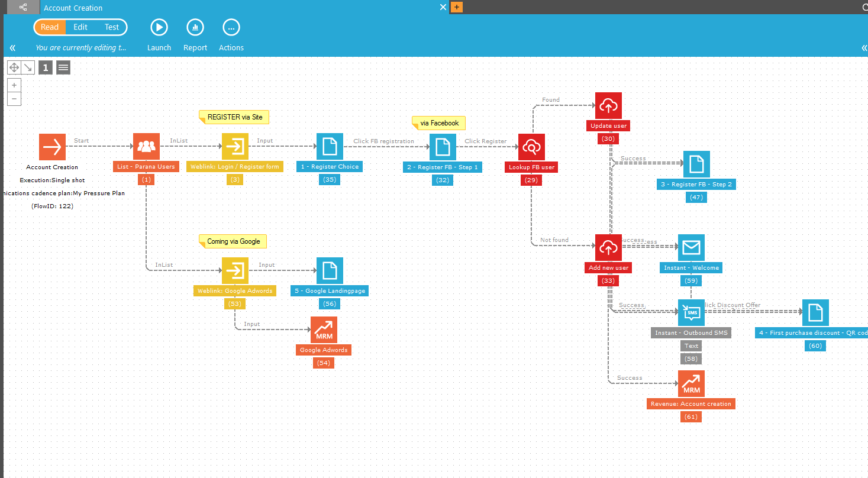The width and height of the screenshot is (868, 478).
Task: Open the Actions ellipsis menu
Action: click(231, 27)
